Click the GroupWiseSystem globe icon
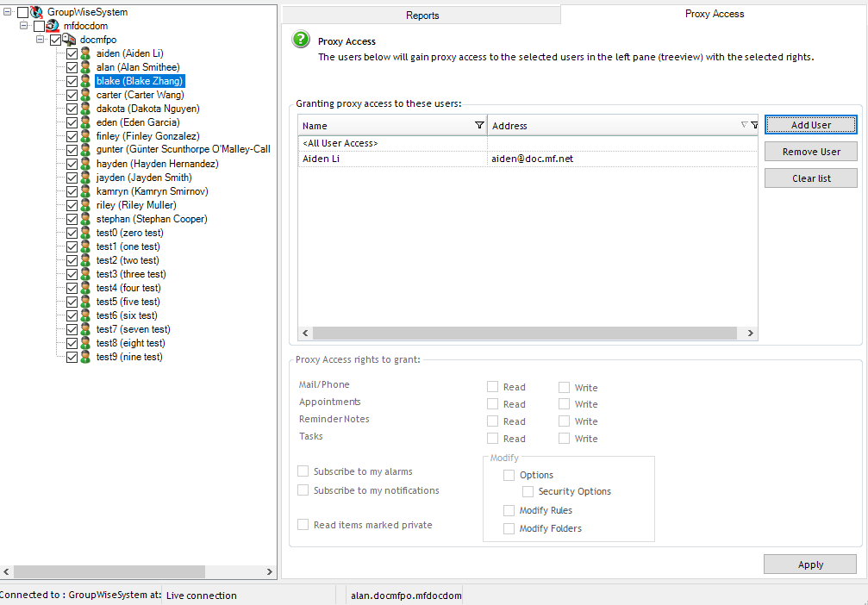This screenshot has height=605, width=868. pos(36,11)
